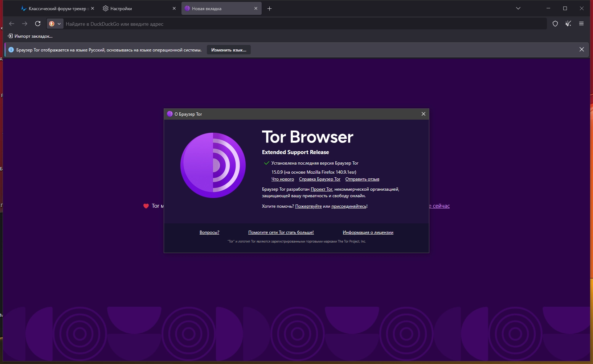Minimize the Tor Browser window
This screenshot has height=364, width=593.
(x=548, y=8)
